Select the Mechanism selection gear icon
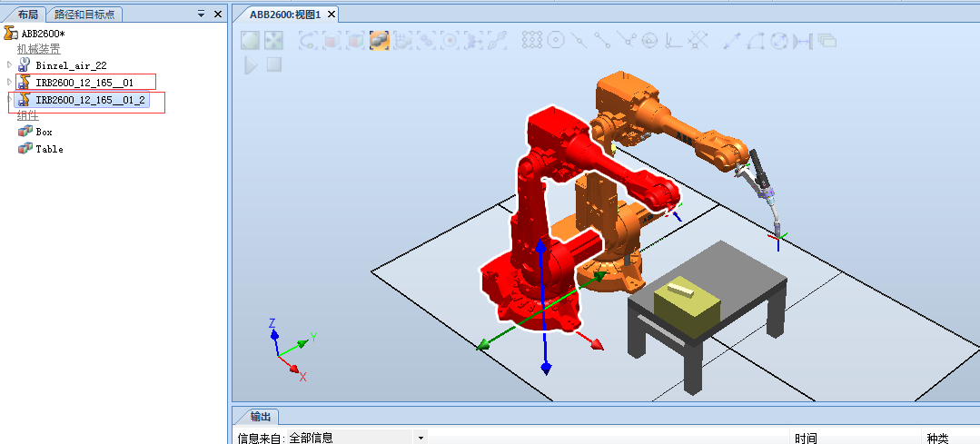Viewport: 980px width, 444px height. [x=426, y=41]
